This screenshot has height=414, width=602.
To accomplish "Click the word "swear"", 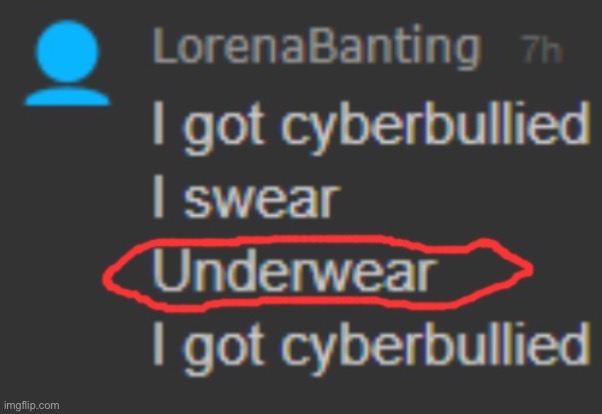I will (262, 201).
